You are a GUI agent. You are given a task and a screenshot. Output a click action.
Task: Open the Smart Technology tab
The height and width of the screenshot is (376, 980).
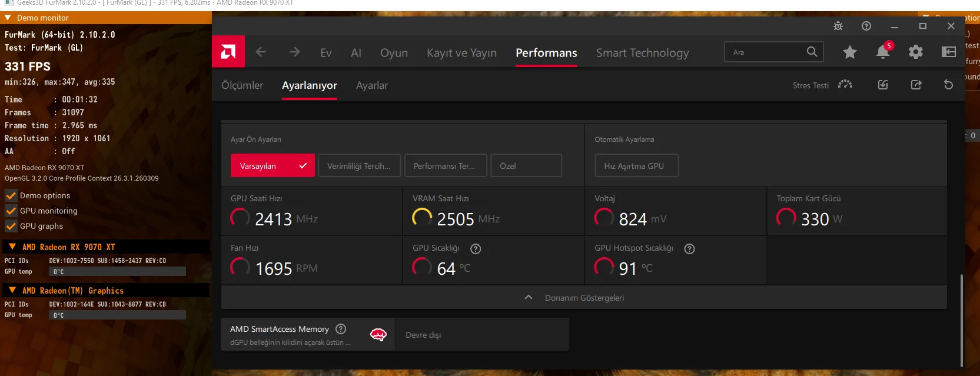coord(642,53)
